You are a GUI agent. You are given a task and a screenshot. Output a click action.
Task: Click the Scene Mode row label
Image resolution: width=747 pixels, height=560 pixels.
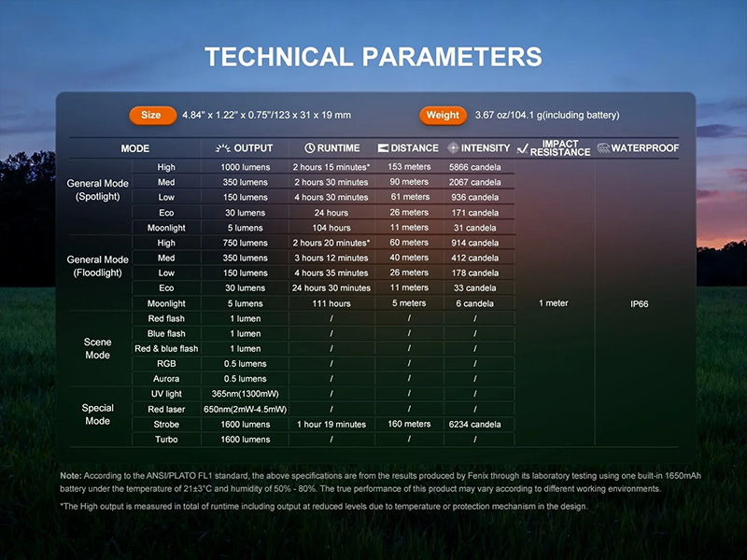(x=97, y=348)
